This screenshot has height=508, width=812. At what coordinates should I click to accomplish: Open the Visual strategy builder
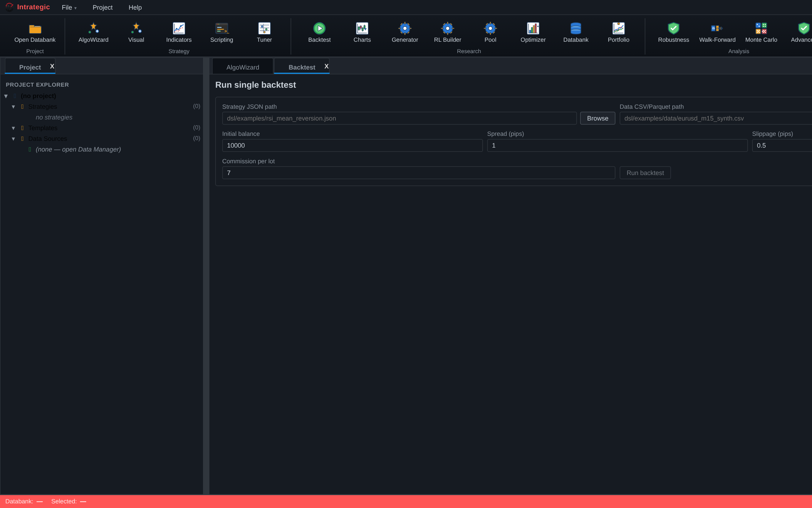136,32
